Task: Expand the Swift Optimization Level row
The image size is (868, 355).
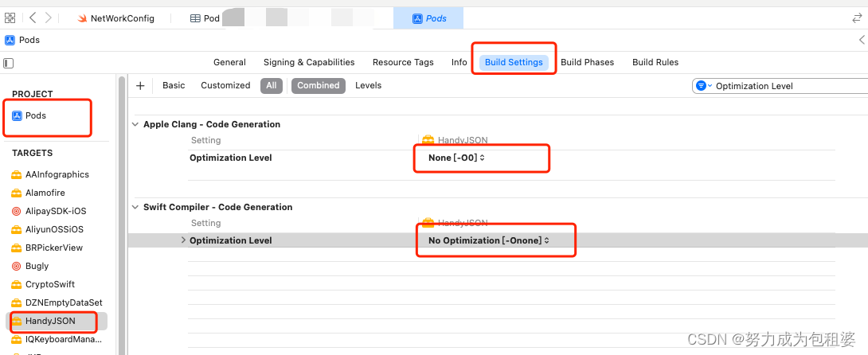Action: click(x=183, y=240)
